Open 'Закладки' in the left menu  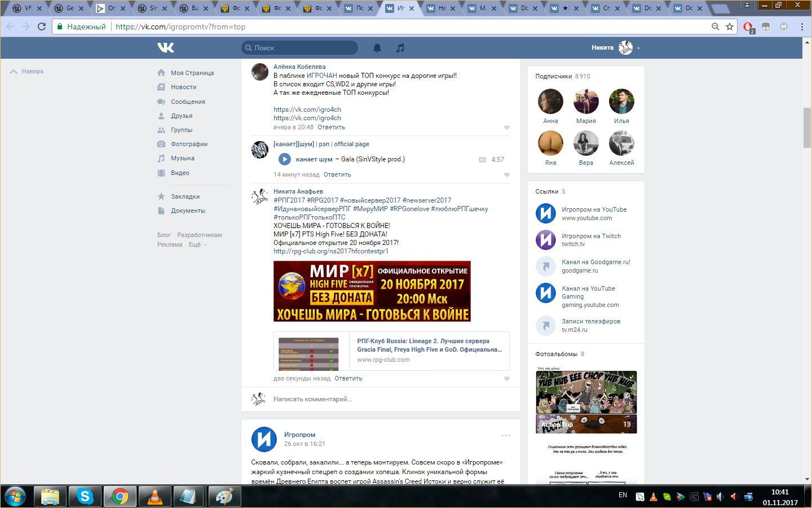point(185,196)
